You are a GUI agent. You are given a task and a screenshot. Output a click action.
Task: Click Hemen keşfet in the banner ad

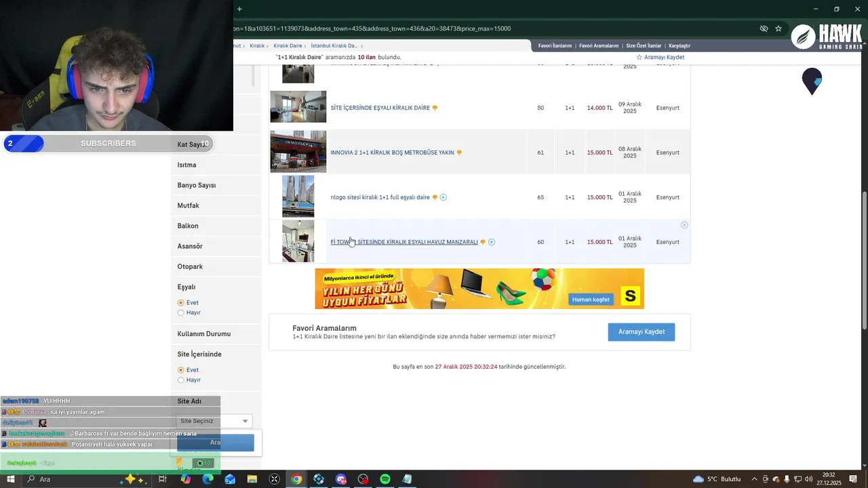[591, 300]
